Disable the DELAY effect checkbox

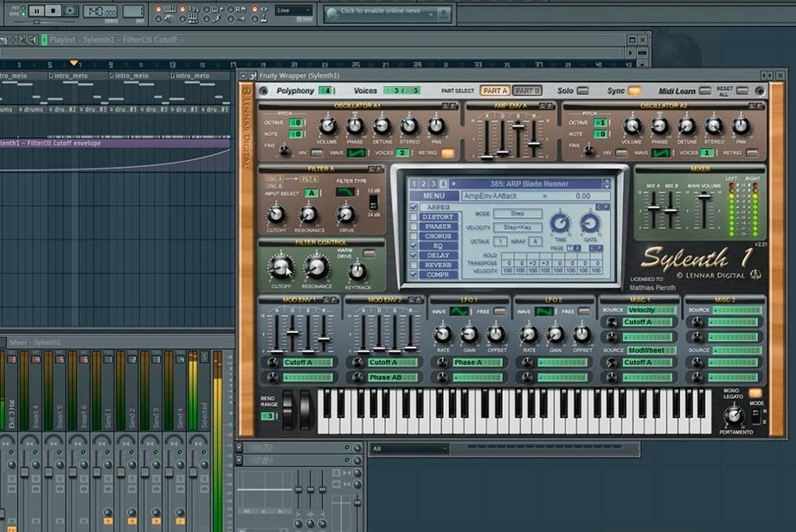point(414,255)
